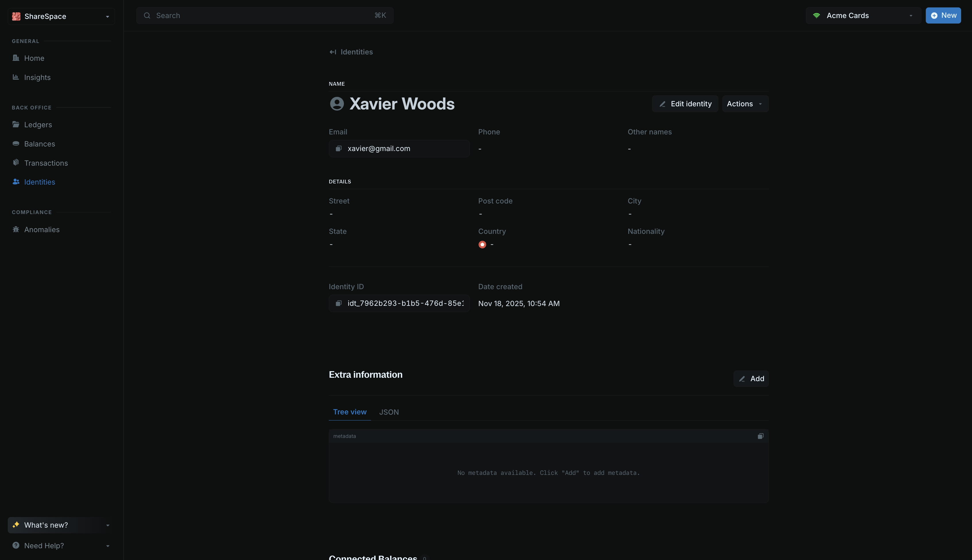
Task: Click into the Search input field
Action: (265, 16)
